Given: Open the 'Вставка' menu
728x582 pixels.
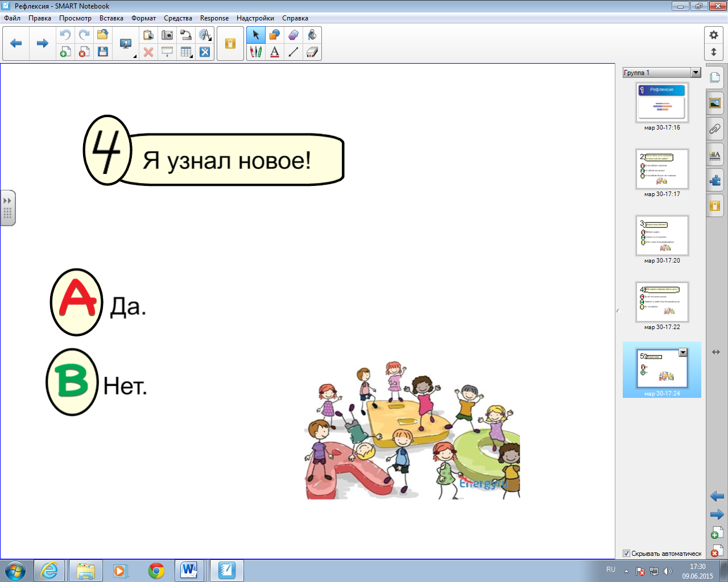Looking at the screenshot, I should (x=111, y=18).
